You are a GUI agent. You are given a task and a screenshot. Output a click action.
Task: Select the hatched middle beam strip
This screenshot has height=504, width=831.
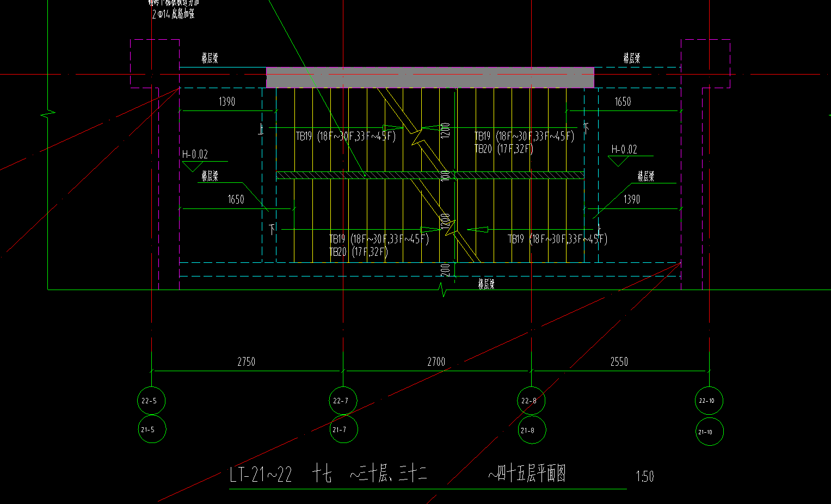pyautogui.click(x=430, y=175)
